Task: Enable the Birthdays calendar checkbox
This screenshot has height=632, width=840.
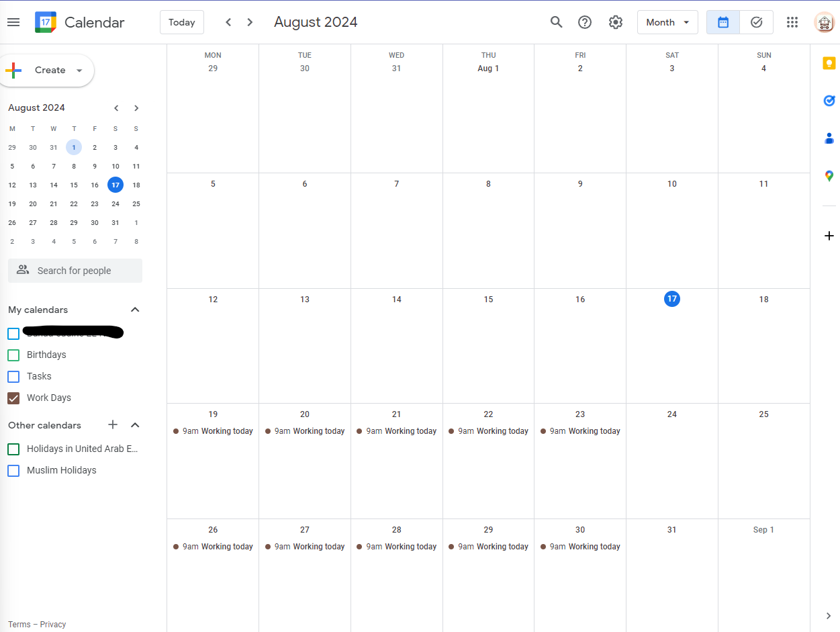Action: 13,355
